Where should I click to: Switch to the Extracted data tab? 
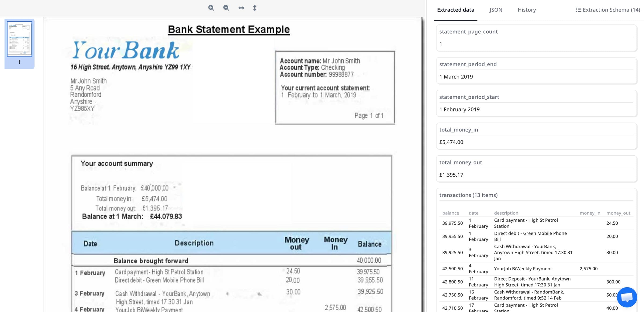click(456, 10)
